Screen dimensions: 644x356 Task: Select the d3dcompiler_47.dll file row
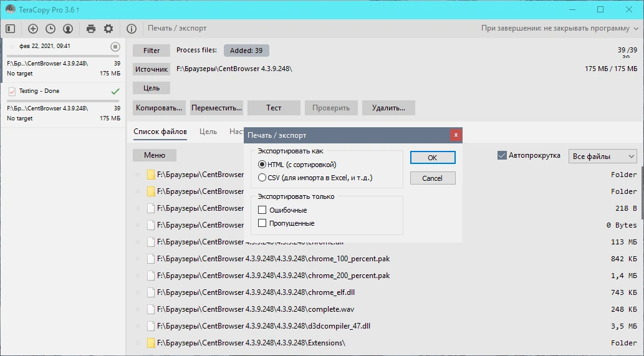coord(386,326)
